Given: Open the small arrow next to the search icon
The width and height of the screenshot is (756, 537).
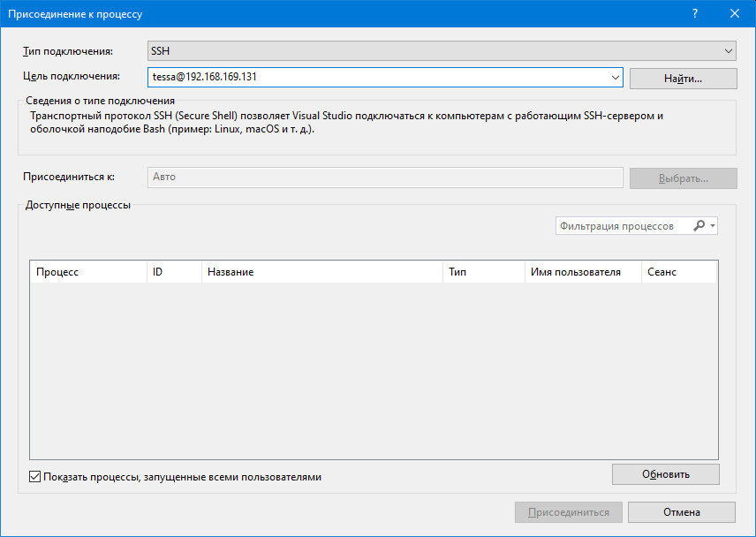Looking at the screenshot, I should click(x=713, y=227).
